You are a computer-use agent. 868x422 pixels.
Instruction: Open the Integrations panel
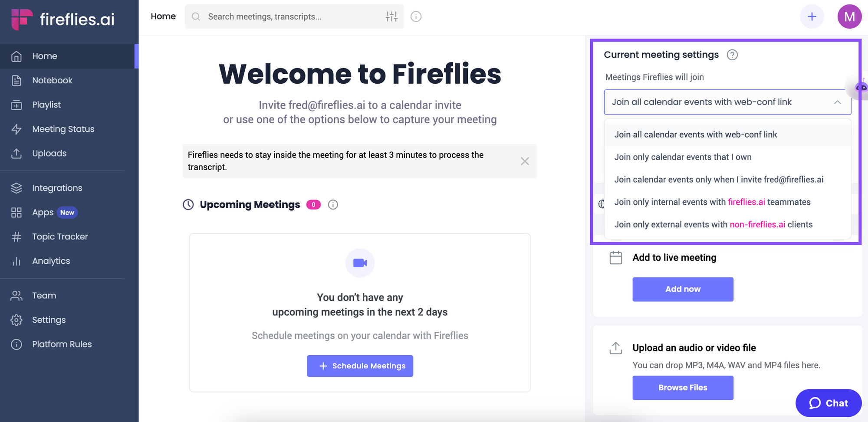[57, 188]
